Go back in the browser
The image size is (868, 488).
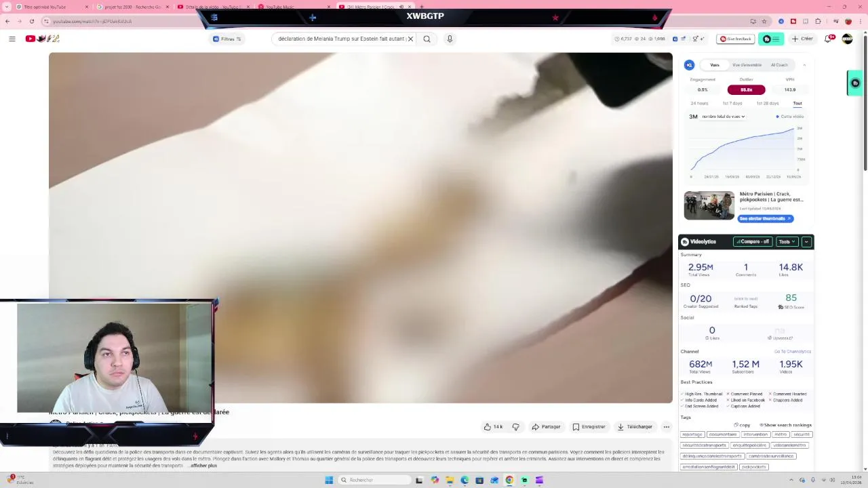[7, 21]
